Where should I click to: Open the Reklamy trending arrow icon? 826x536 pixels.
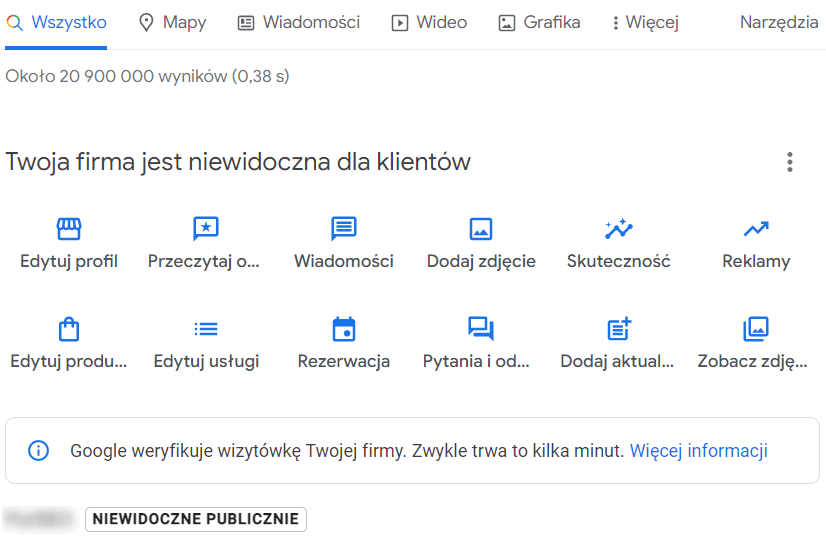pyautogui.click(x=756, y=229)
